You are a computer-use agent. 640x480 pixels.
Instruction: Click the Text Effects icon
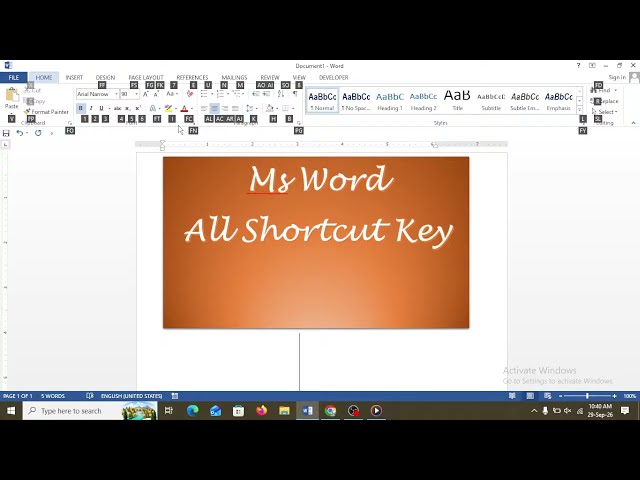click(x=153, y=108)
